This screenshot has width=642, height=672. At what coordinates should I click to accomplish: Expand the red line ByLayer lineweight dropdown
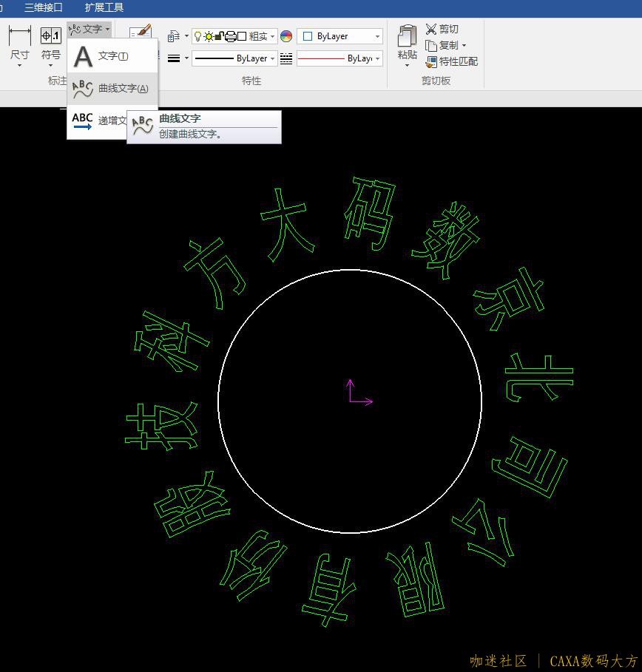tap(339, 58)
